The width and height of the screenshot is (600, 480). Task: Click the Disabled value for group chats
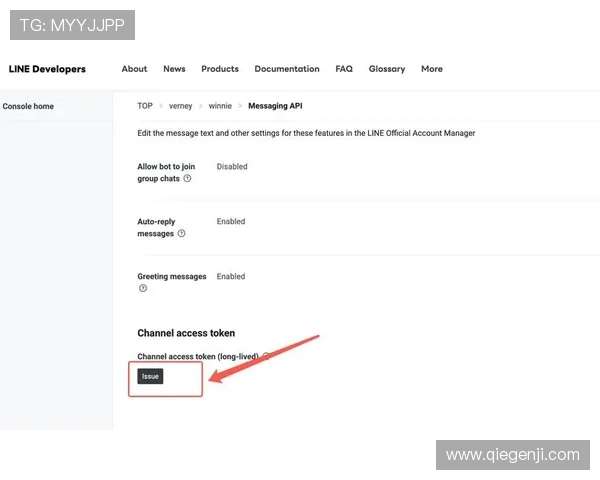click(x=232, y=167)
